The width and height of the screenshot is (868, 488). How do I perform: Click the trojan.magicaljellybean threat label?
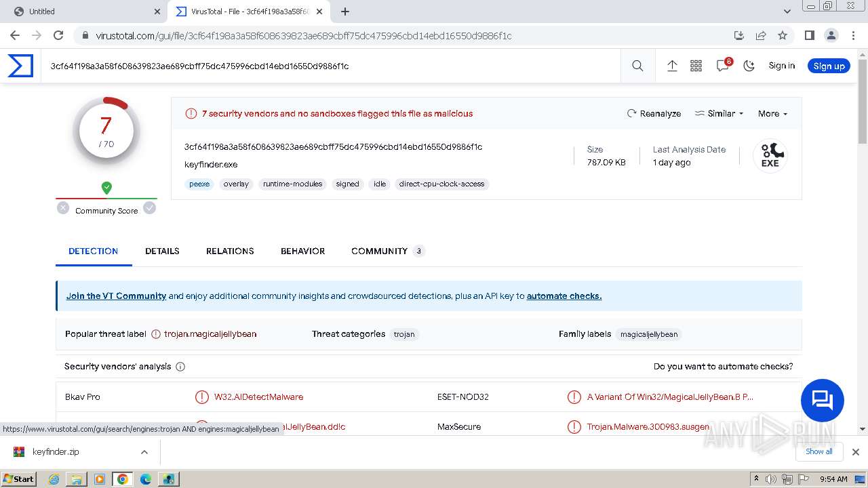210,333
